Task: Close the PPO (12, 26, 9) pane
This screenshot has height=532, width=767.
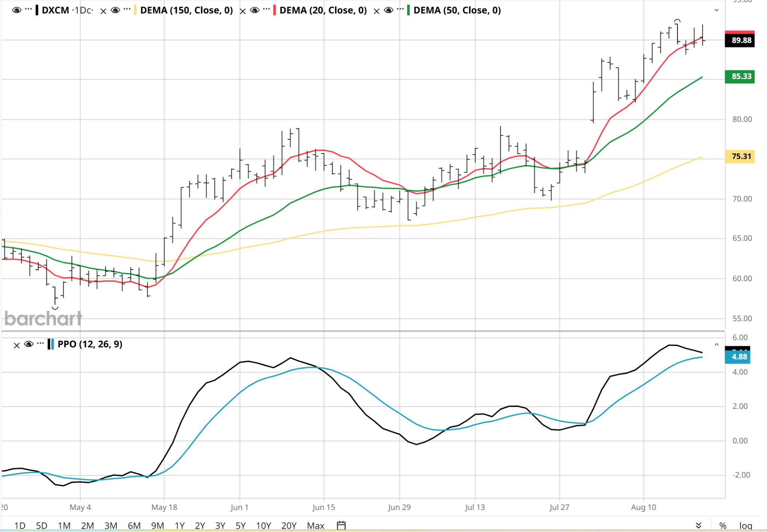Action: (x=16, y=345)
